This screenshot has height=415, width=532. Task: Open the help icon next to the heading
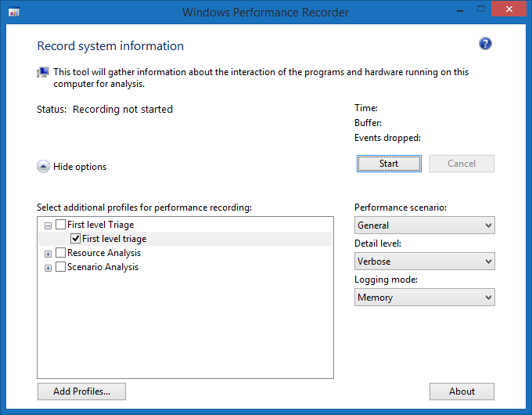tap(485, 44)
